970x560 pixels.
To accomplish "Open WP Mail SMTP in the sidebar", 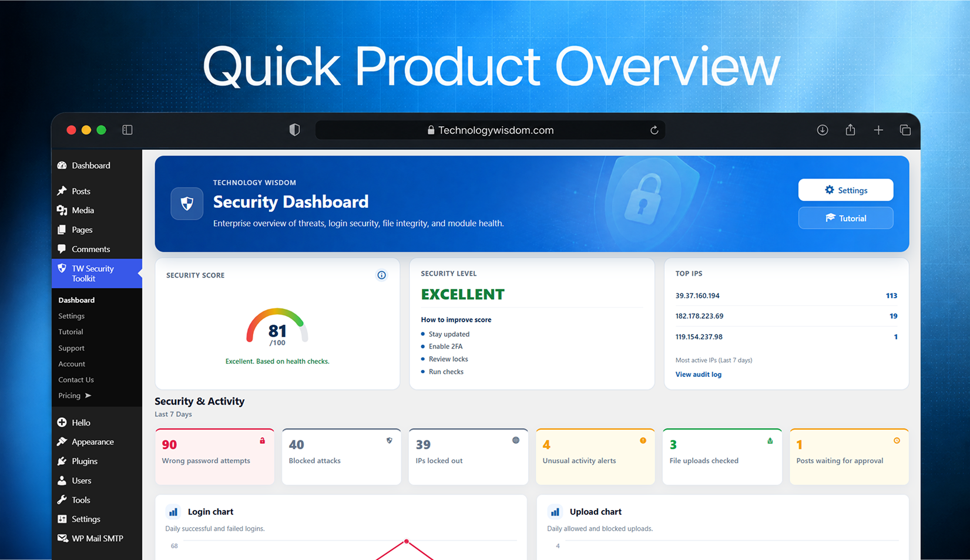I will coord(97,538).
